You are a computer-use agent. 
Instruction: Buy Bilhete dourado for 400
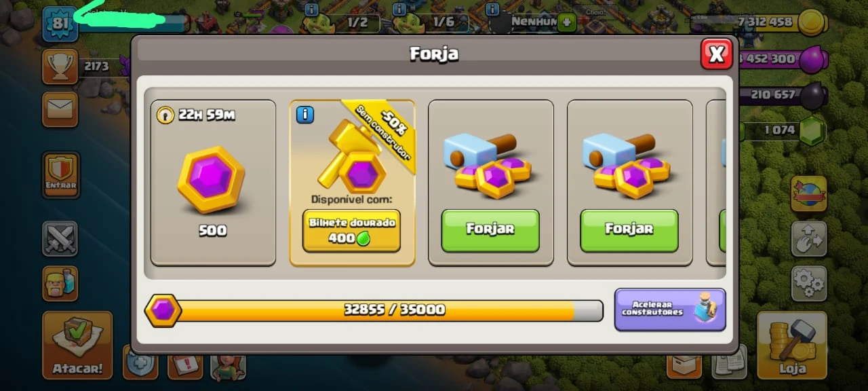click(x=351, y=230)
